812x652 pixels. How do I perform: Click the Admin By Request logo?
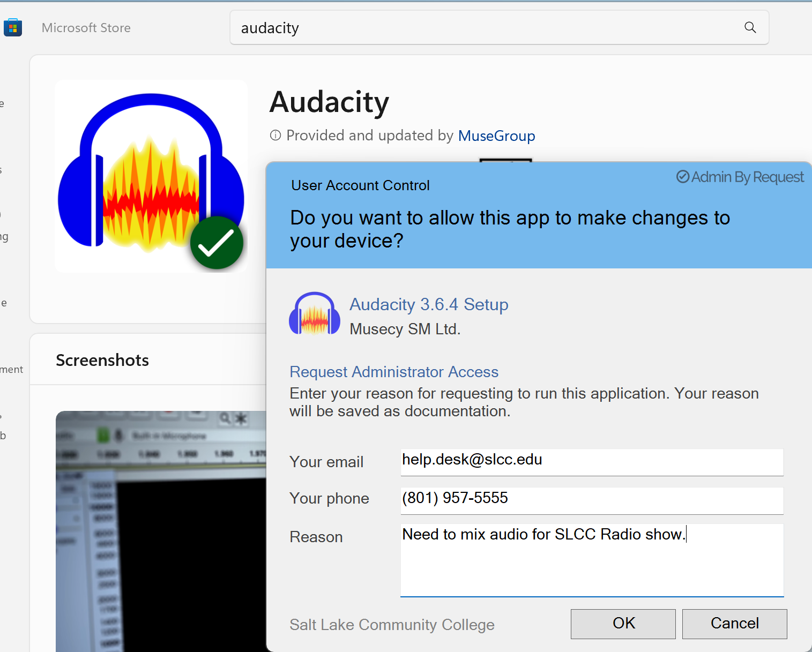pos(740,177)
